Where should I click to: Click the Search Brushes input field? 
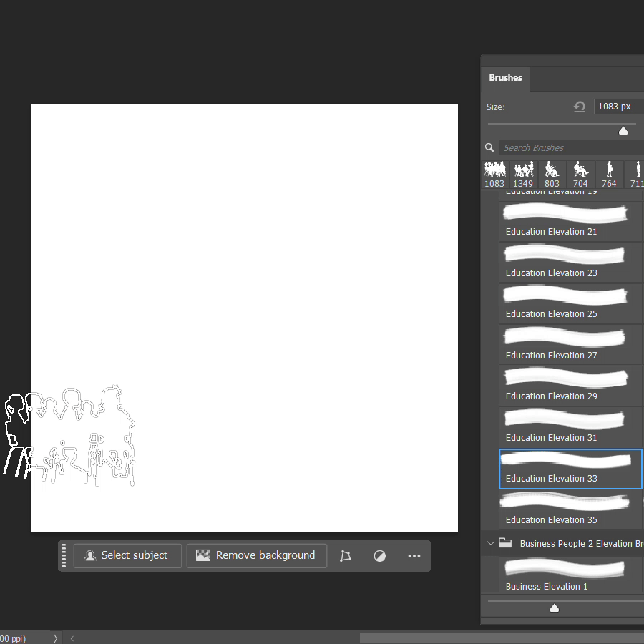point(570,147)
